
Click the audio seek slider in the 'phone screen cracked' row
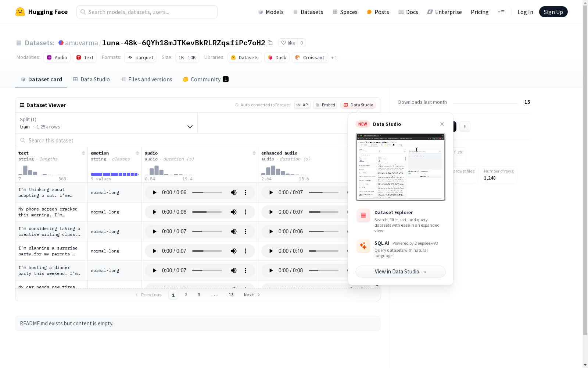coord(207,212)
